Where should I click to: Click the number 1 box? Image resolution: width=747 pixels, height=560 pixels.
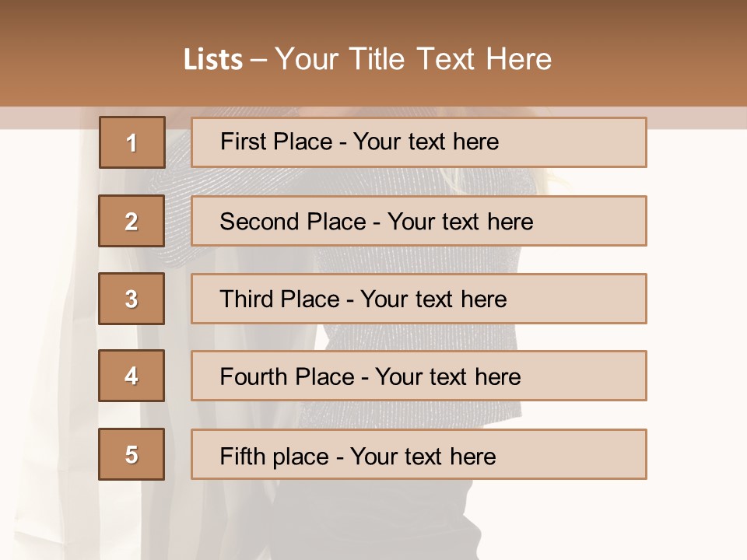click(132, 142)
